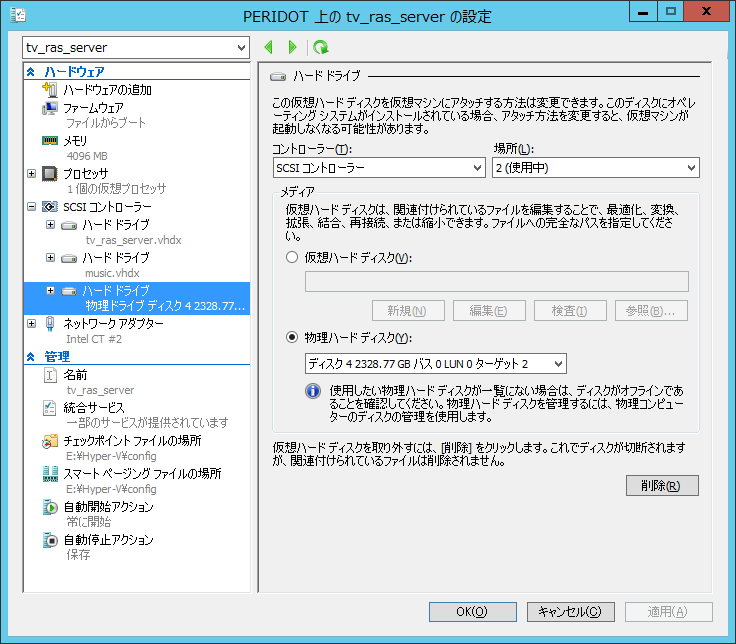The image size is (736, 644).
Task: Click '常に開始' under automatic start action
Action: [89, 522]
